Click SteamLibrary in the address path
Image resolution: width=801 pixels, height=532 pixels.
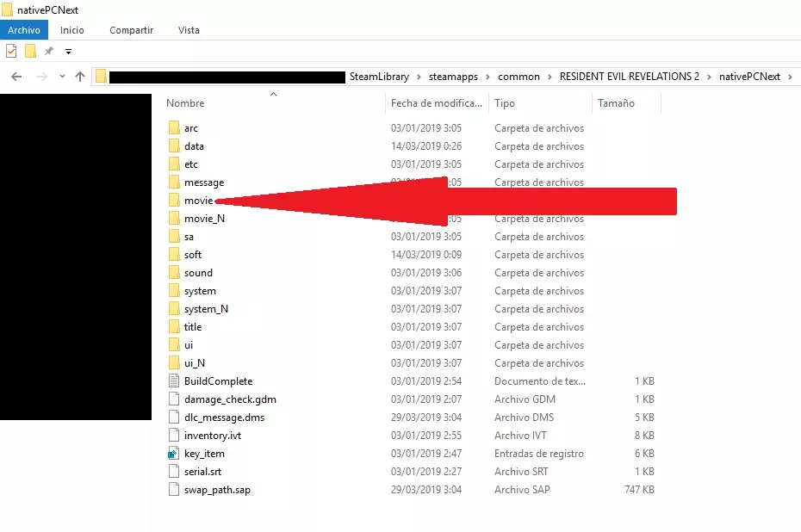(x=379, y=77)
